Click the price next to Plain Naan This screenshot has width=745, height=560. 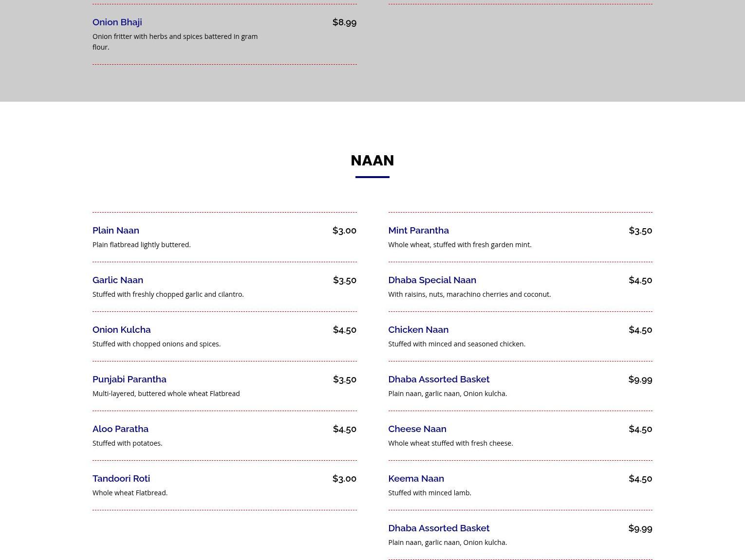tap(344, 231)
